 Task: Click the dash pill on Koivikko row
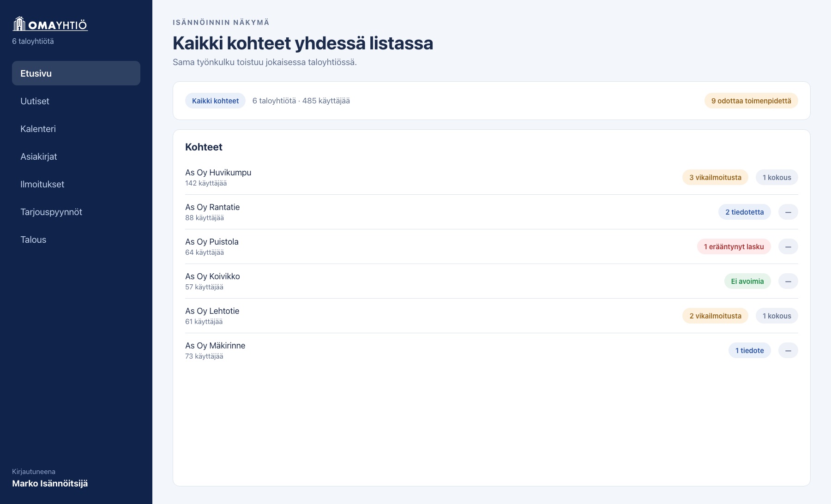[x=788, y=281]
